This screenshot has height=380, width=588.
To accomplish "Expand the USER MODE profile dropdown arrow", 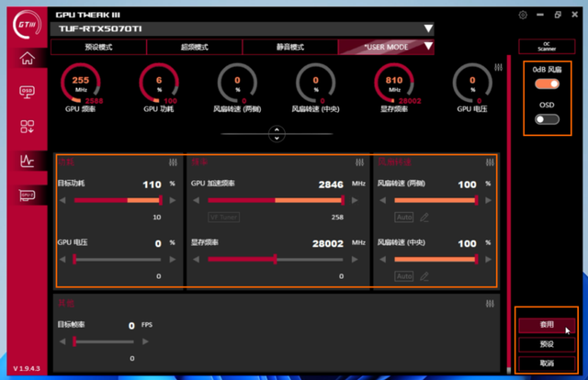I will point(428,47).
